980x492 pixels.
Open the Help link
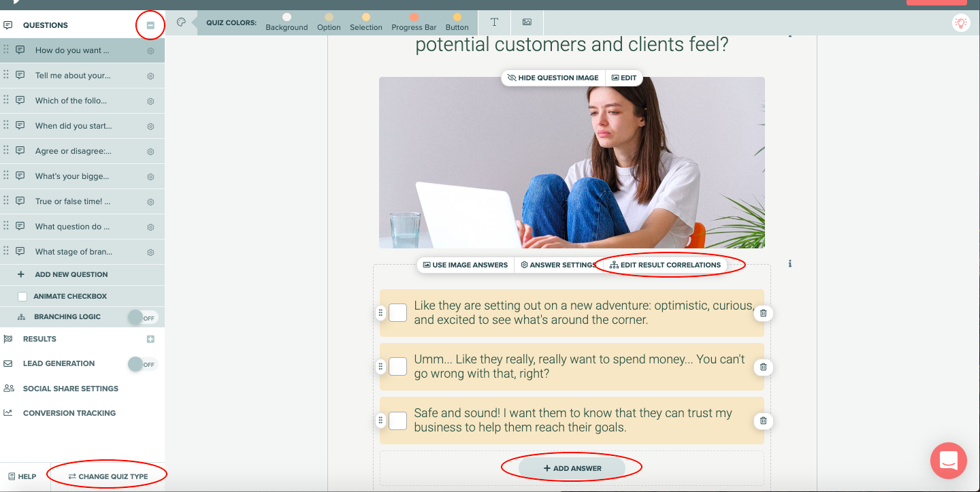point(22,476)
